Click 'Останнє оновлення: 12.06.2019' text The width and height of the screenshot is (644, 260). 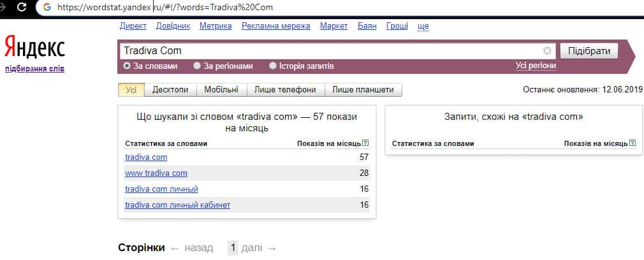582,90
